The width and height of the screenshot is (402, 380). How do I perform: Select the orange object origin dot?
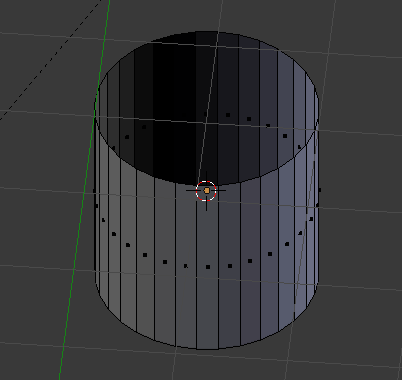point(207,191)
